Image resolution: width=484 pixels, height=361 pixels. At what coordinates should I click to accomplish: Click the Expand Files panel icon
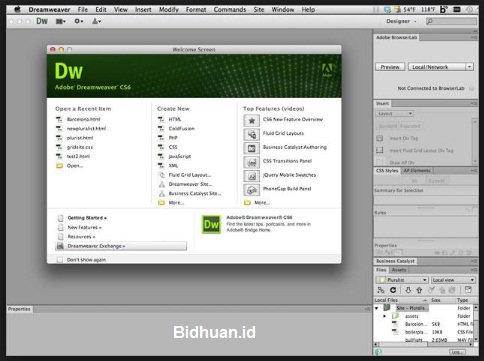click(x=468, y=290)
